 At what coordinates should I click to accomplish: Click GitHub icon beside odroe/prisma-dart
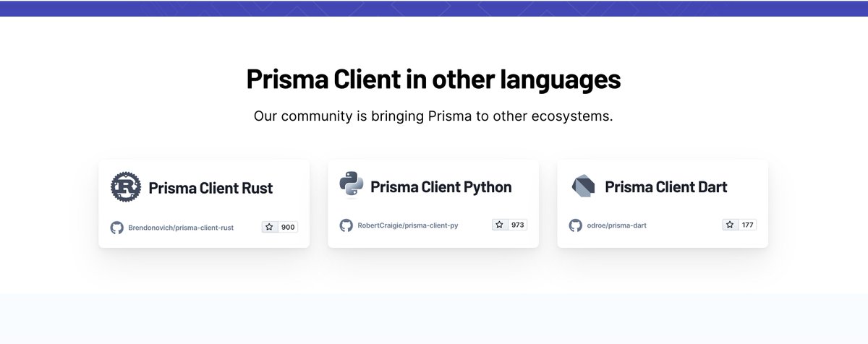pyautogui.click(x=576, y=225)
